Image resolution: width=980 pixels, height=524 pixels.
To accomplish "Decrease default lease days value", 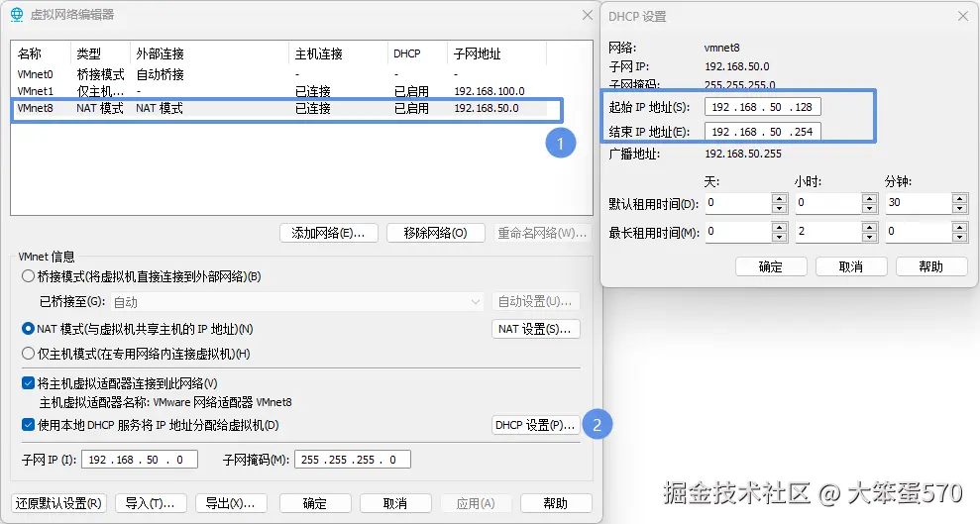I will click(x=780, y=209).
